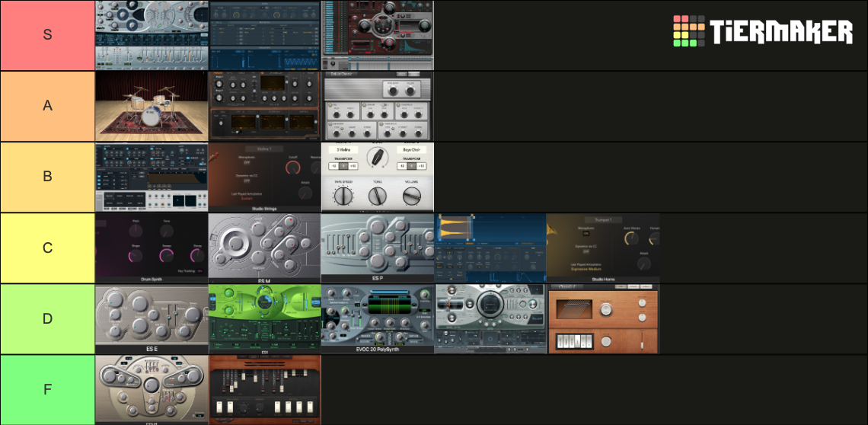This screenshot has width=868, height=425.
Task: Open the silver ES2 thumbnail in D tier
Action: click(x=490, y=318)
